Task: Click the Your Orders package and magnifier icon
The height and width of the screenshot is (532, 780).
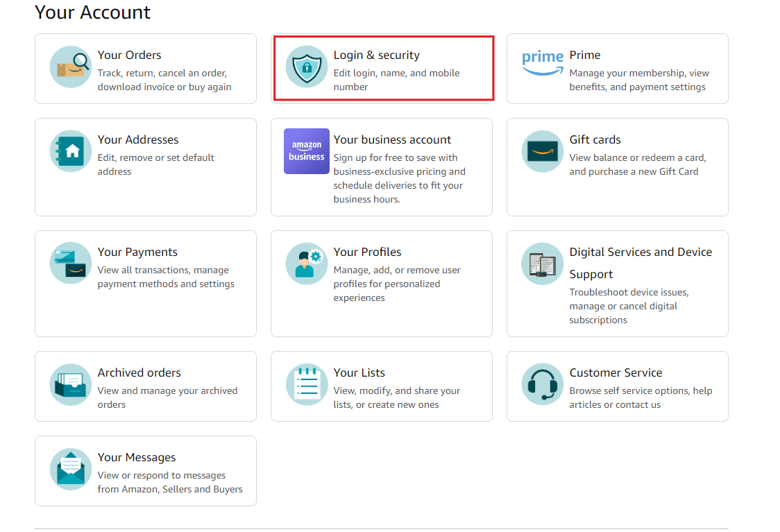Action: coord(71,67)
